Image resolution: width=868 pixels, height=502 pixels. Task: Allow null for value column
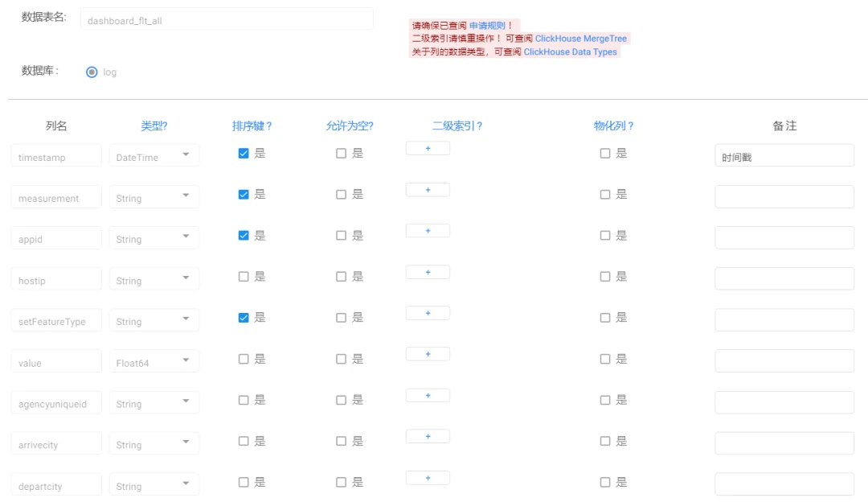[x=342, y=360]
